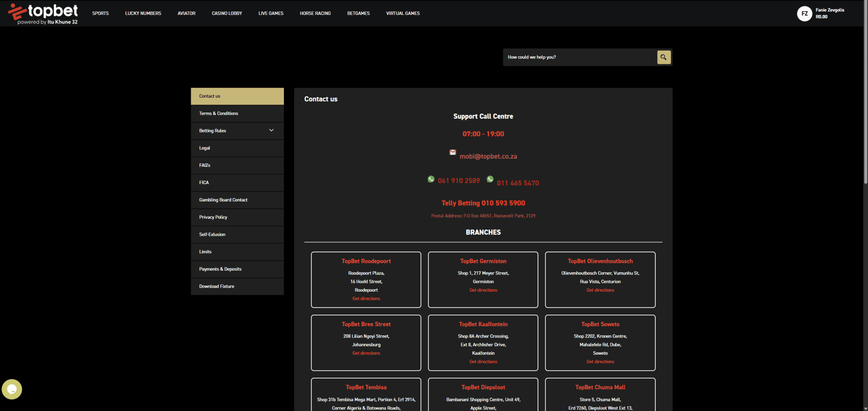Click the TopBet Kaalfontein branch title
The height and width of the screenshot is (411, 868).
point(483,324)
